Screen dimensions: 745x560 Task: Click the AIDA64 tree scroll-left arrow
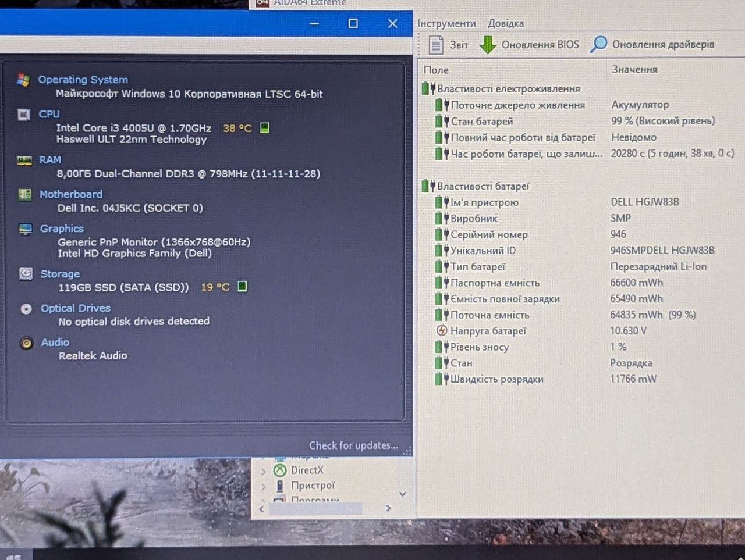[x=261, y=509]
